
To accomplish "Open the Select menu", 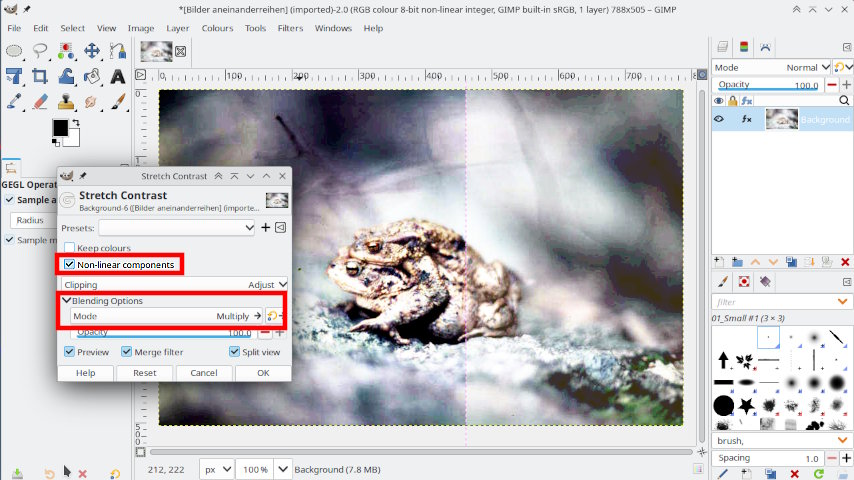I will coord(72,28).
